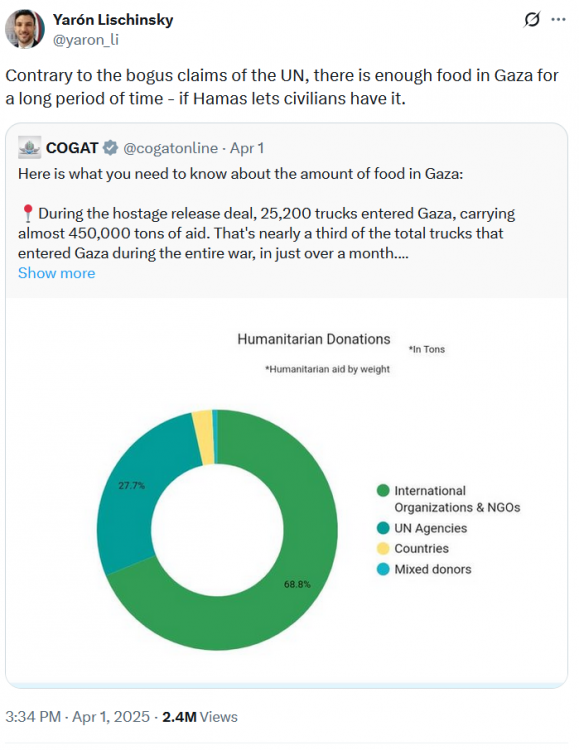Click the teal UN Agencies legend dot
The image size is (579, 750).
383,528
